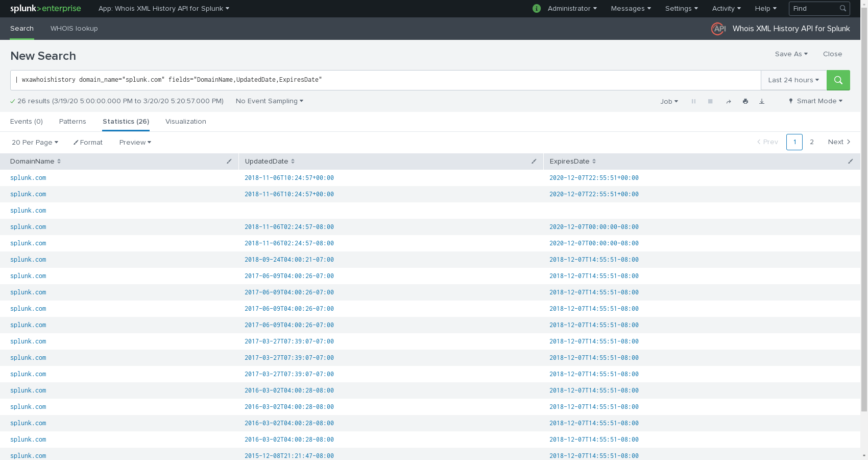
Task: Click the Close button
Action: (832, 54)
